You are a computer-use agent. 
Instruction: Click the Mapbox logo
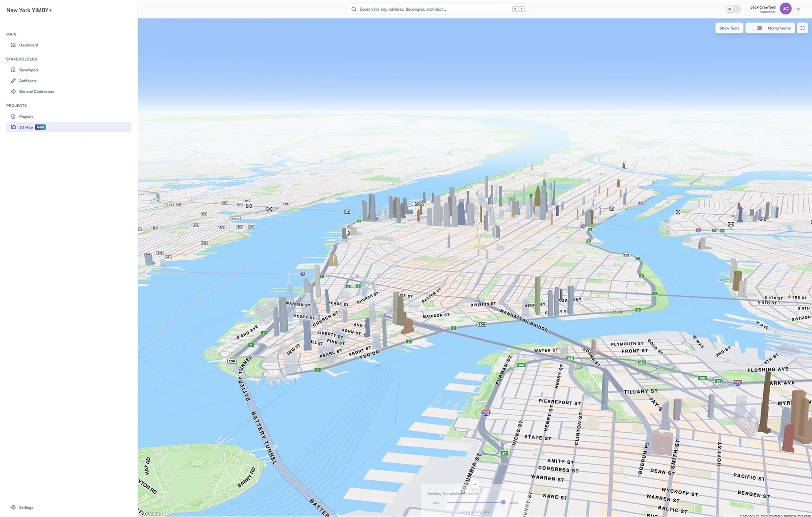tap(152, 513)
